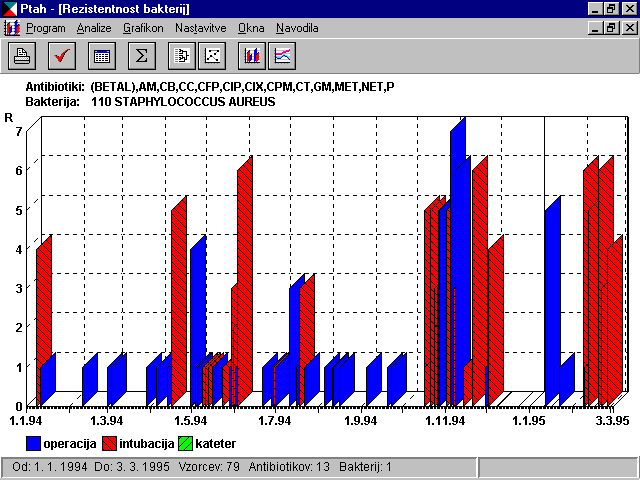Open the Program menu

(46, 28)
